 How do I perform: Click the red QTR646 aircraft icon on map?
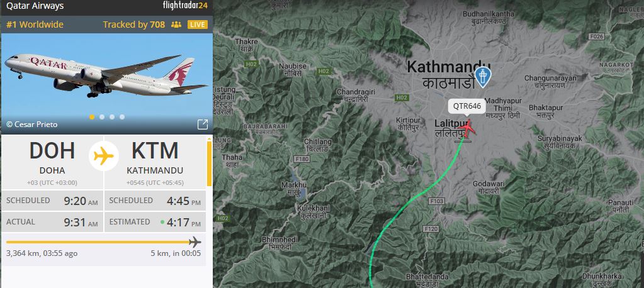[x=466, y=129]
